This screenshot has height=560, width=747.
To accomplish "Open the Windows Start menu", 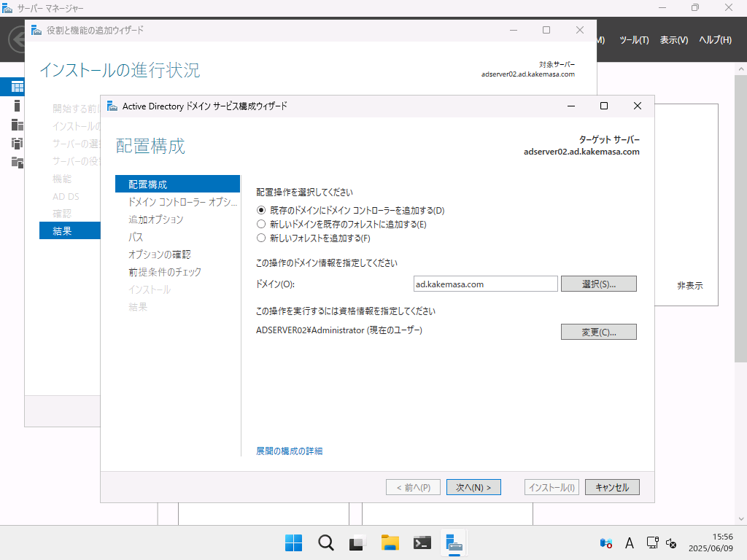I will [293, 542].
